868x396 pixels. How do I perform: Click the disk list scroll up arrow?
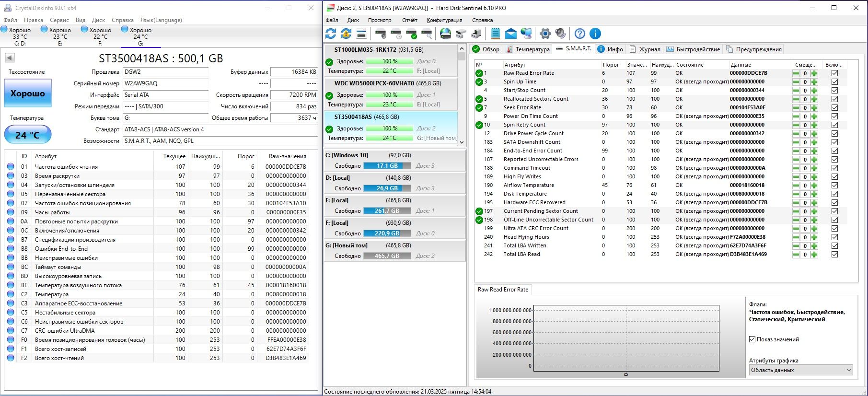[x=462, y=48]
